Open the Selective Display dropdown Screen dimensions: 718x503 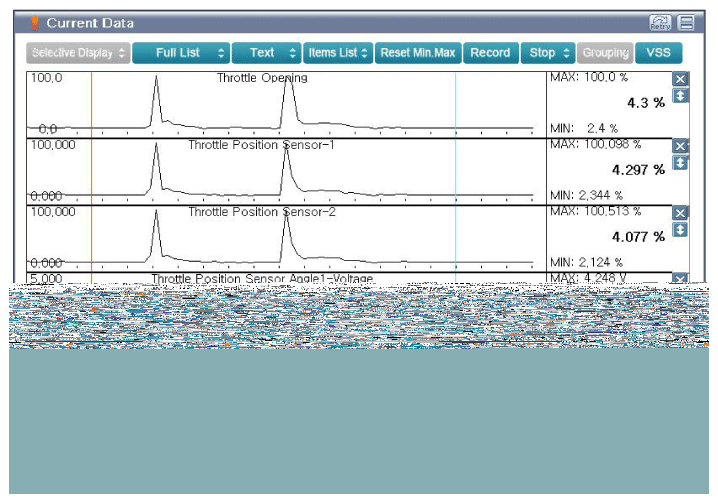tap(78, 53)
